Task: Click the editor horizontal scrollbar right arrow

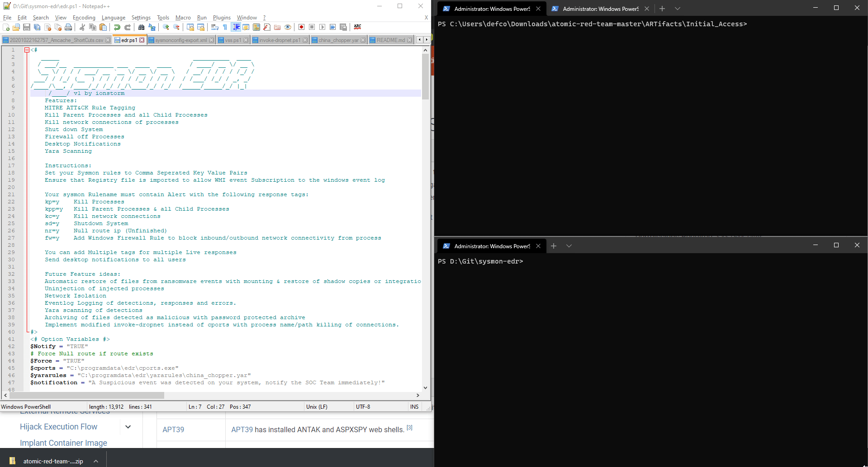Action: 417,396
